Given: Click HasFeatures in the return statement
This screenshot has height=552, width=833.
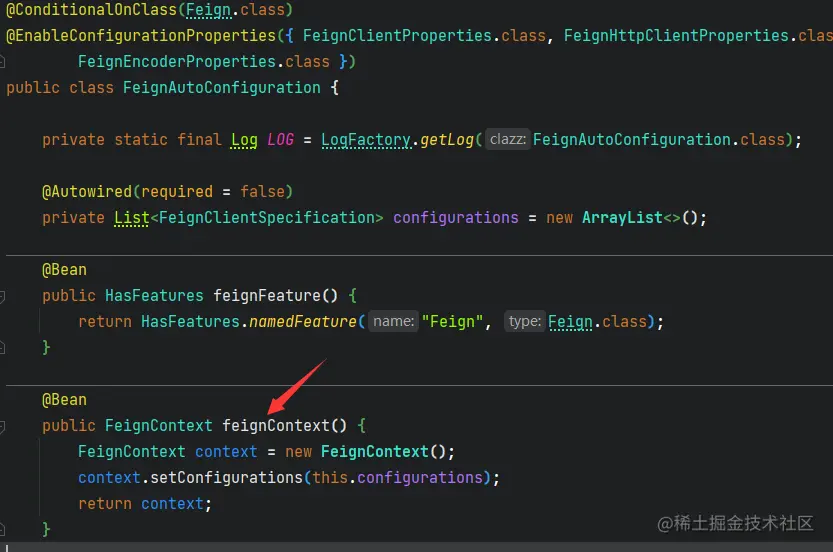Looking at the screenshot, I should pyautogui.click(x=190, y=322).
